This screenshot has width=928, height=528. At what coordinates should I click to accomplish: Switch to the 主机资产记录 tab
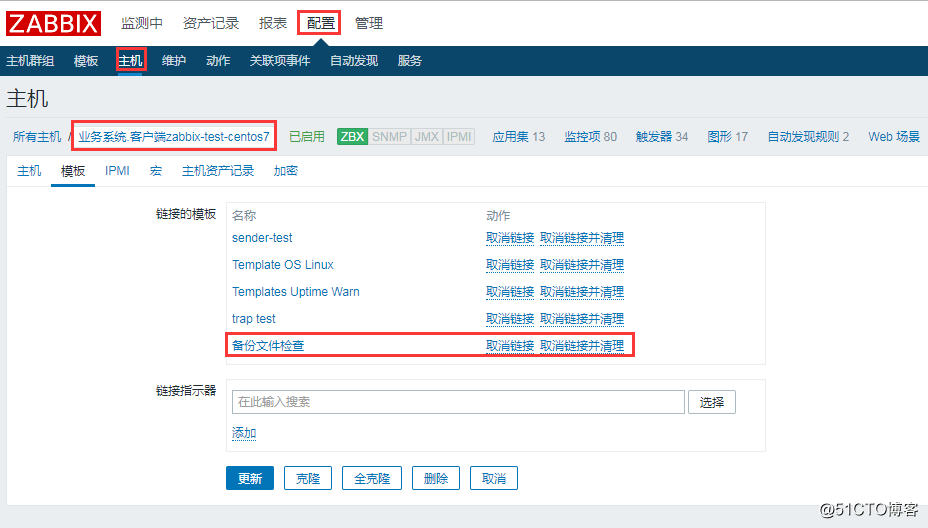218,171
